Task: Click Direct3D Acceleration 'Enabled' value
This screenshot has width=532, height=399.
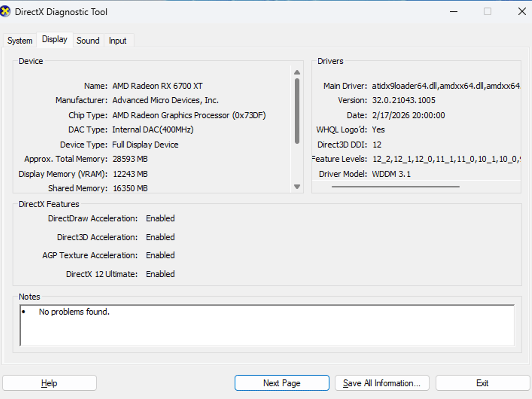Action: click(160, 237)
